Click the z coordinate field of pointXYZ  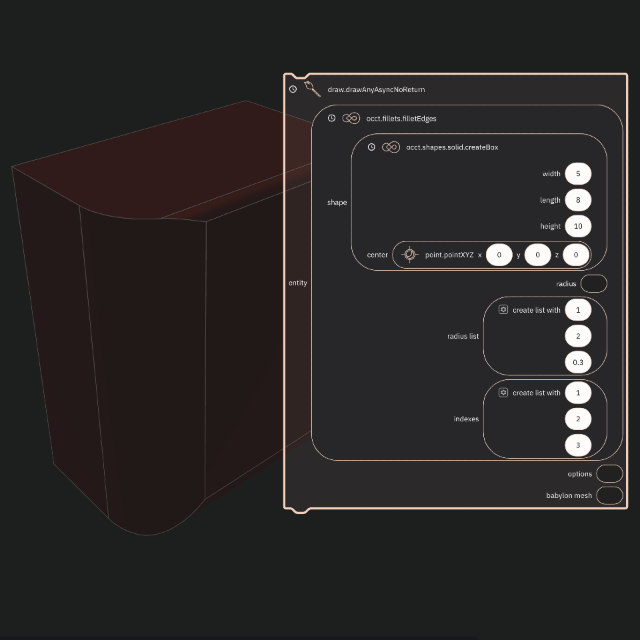click(576, 255)
